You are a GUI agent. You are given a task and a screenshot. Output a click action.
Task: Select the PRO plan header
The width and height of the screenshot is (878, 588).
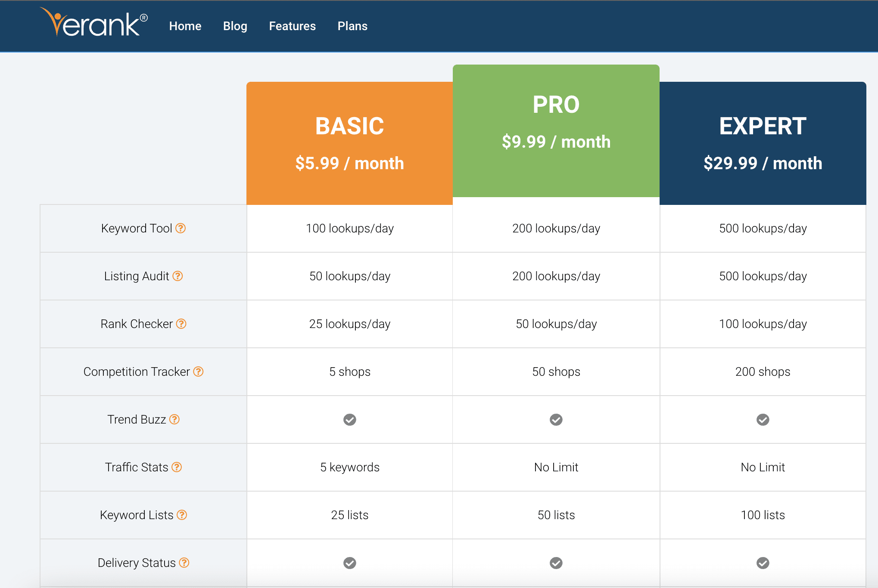pyautogui.click(x=556, y=131)
